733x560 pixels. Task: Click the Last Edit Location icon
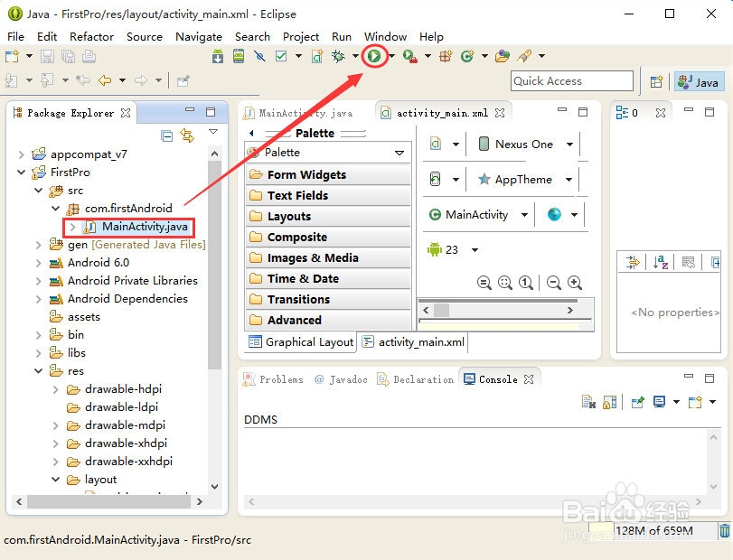(83, 80)
